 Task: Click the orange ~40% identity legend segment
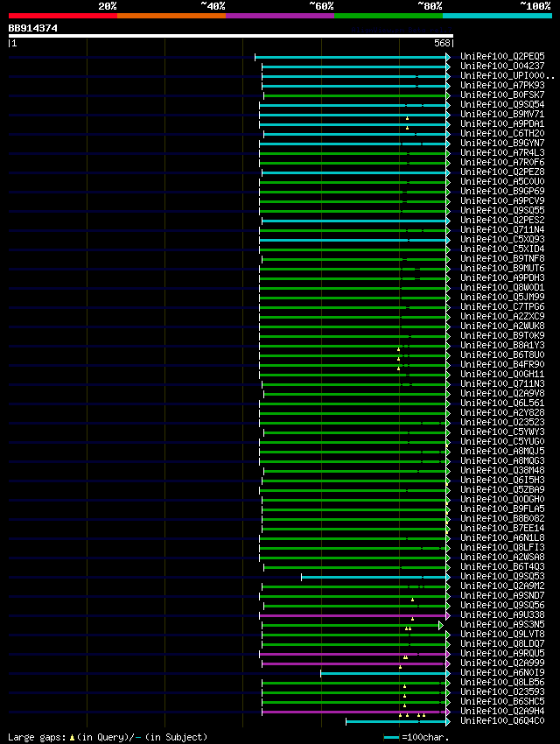click(x=171, y=16)
